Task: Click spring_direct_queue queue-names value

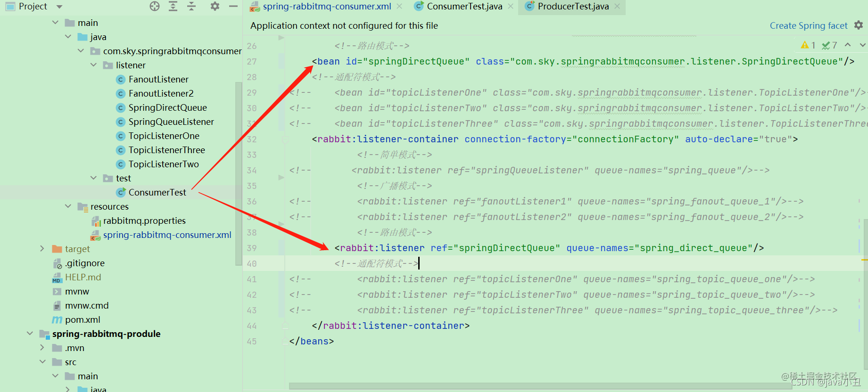Action: point(697,248)
